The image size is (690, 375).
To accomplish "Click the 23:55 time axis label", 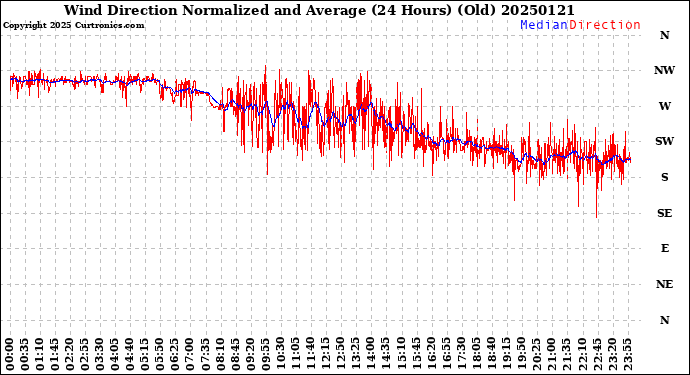I will (x=627, y=354).
